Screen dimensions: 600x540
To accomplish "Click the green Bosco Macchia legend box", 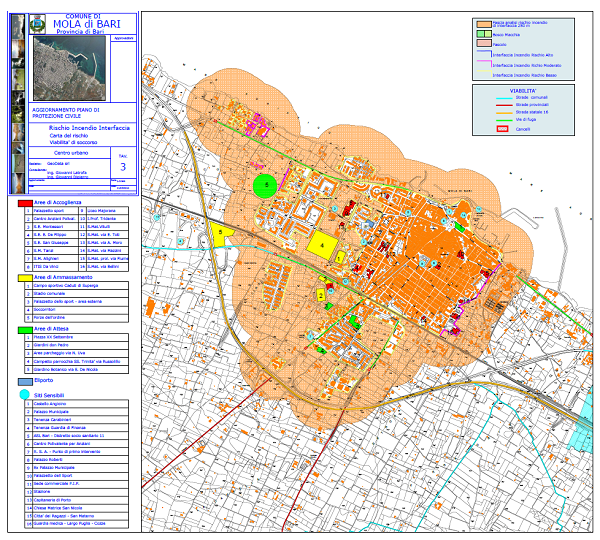I will (483, 33).
